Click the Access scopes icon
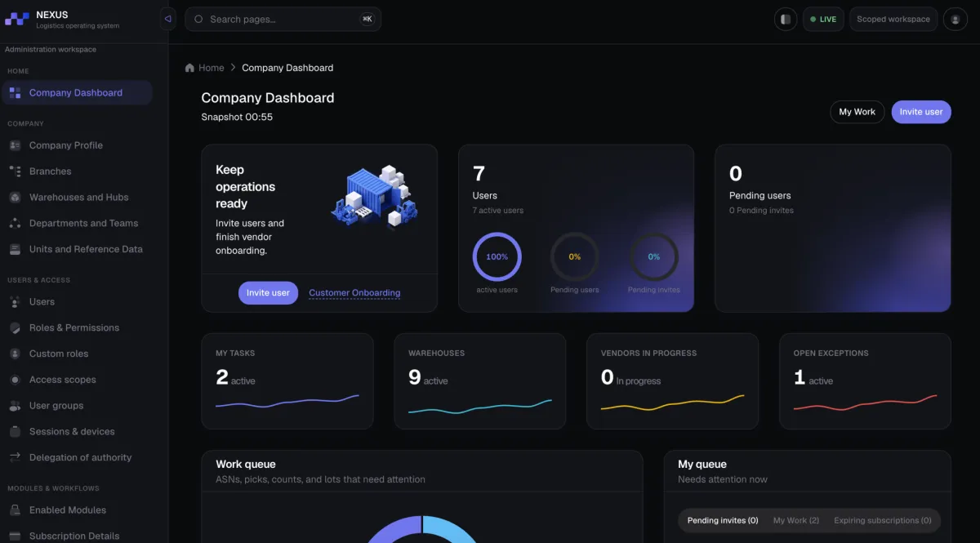The height and width of the screenshot is (543, 980). (x=15, y=380)
